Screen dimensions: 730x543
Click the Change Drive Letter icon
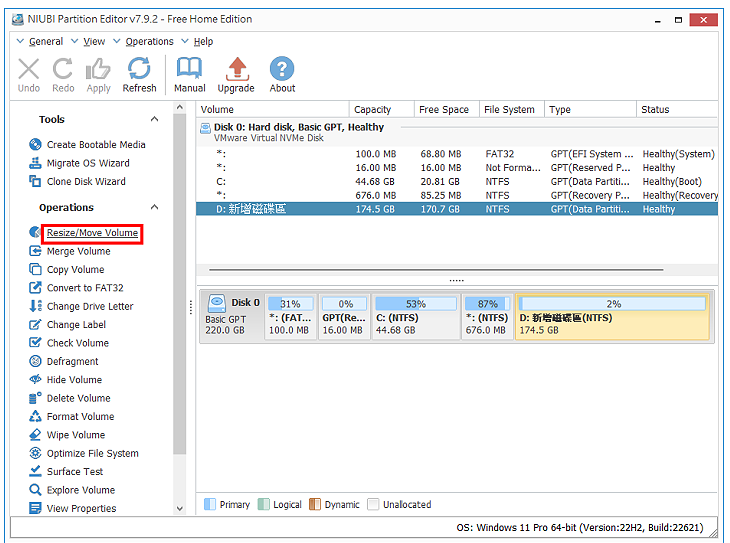click(35, 306)
